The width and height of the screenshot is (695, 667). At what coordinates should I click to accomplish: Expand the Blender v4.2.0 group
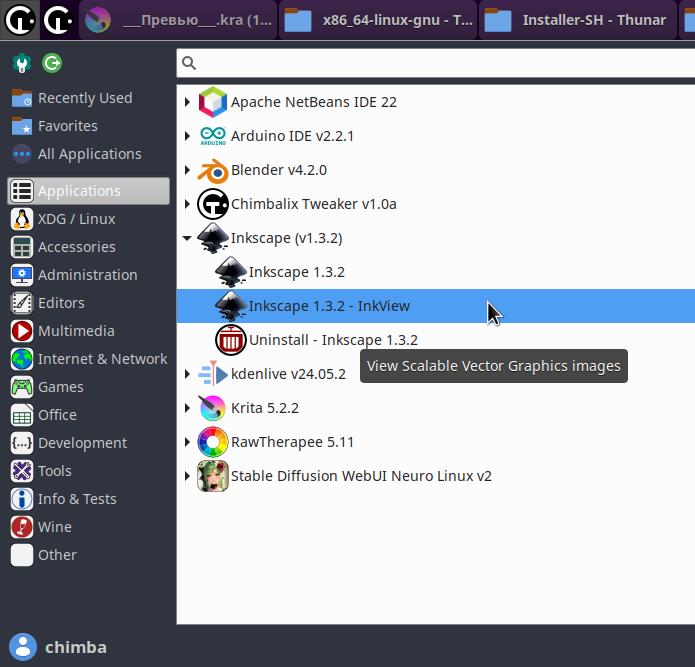click(x=187, y=170)
